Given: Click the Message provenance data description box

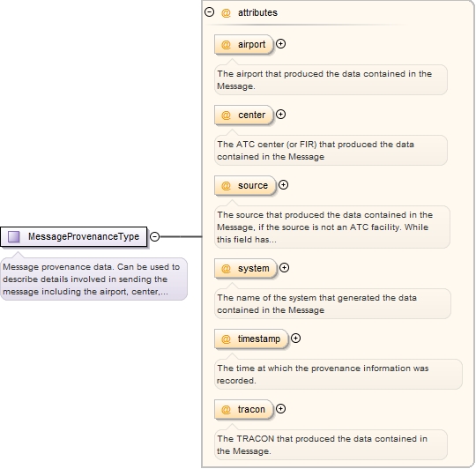Looking at the screenshot, I should coord(93,279).
